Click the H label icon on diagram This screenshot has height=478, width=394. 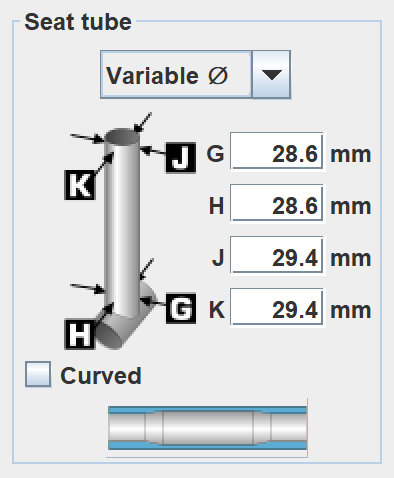[80, 334]
